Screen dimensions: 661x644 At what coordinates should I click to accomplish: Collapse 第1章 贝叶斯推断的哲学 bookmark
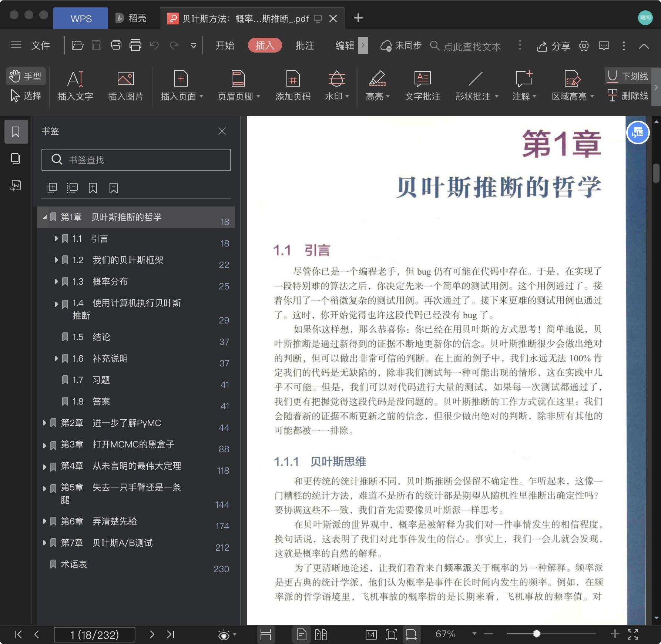coord(44,217)
